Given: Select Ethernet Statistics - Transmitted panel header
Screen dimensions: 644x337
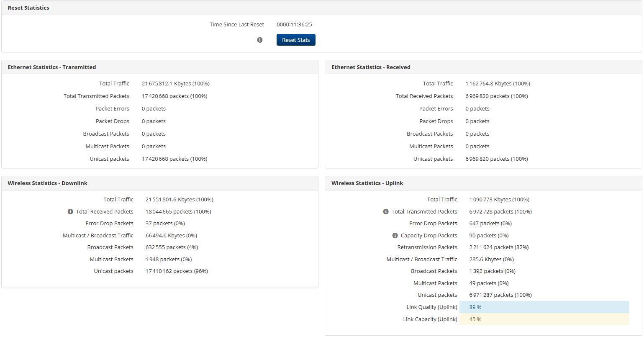Looking at the screenshot, I should (52, 67).
